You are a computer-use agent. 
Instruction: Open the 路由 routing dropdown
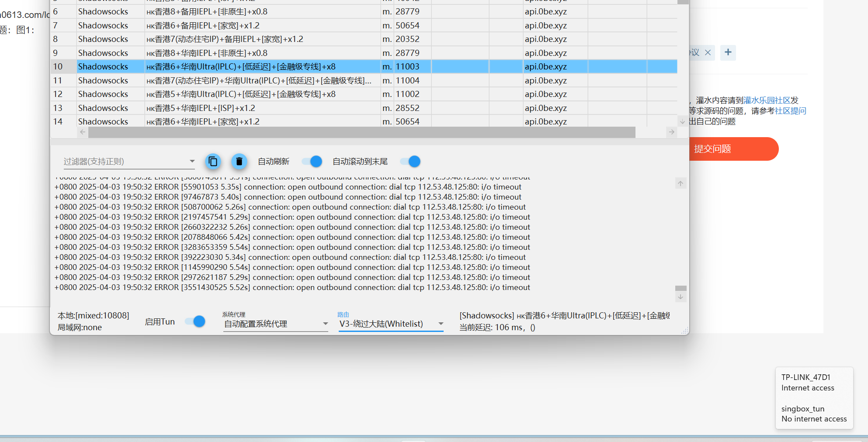pyautogui.click(x=391, y=324)
